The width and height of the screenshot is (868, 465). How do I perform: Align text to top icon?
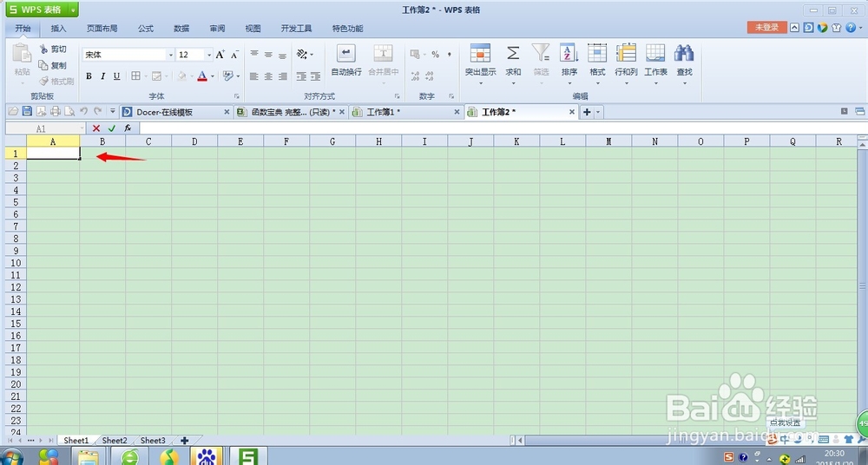coord(254,54)
